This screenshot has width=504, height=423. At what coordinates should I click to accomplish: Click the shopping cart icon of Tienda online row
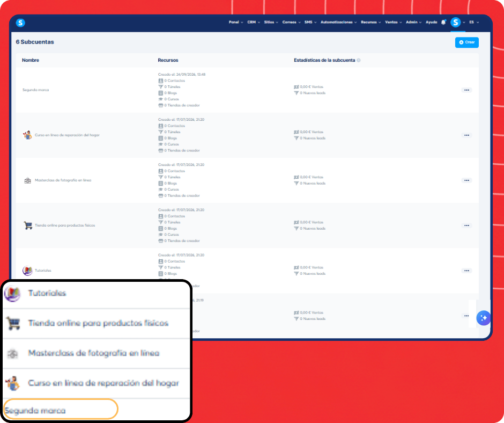pos(28,225)
